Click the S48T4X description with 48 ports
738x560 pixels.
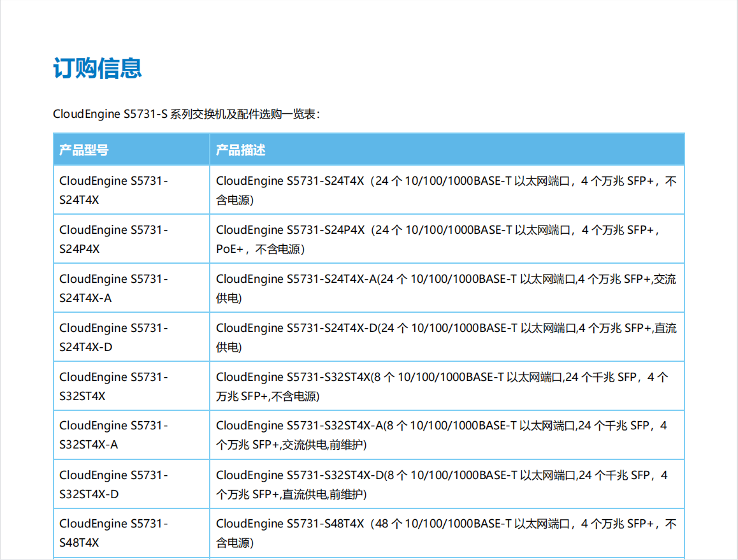445,533
